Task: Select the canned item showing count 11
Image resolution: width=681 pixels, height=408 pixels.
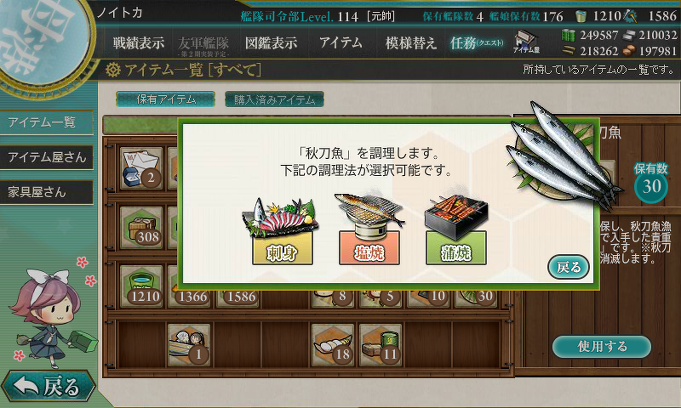Action: (380, 345)
